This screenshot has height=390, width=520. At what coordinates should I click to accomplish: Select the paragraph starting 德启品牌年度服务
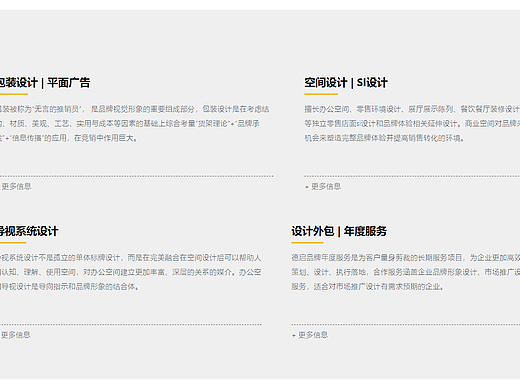pos(406,272)
